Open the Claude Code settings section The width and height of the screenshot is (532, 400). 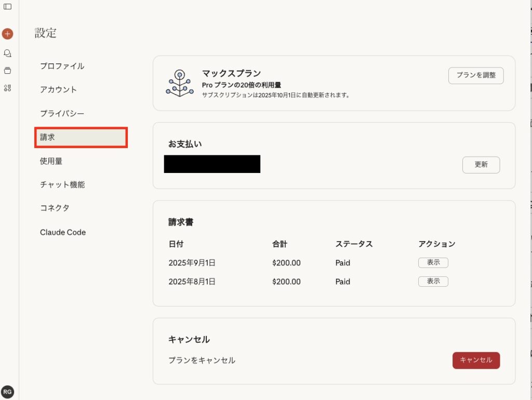tap(63, 232)
